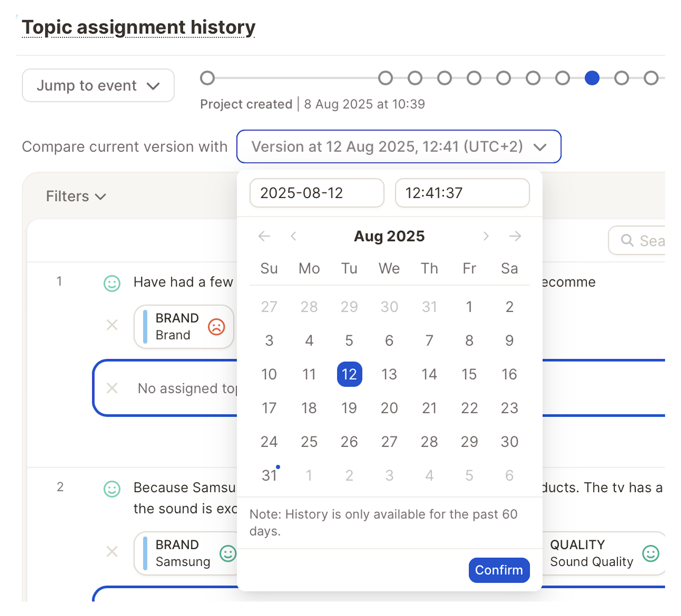Viewport: 681px width, 616px height.
Task: Select the first timeline event marker
Action: [208, 78]
